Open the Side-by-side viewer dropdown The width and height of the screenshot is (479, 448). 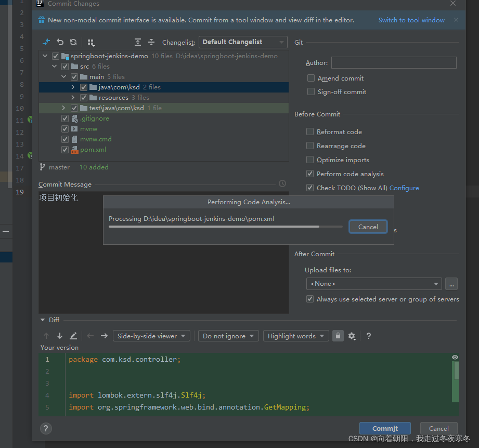[x=151, y=336]
